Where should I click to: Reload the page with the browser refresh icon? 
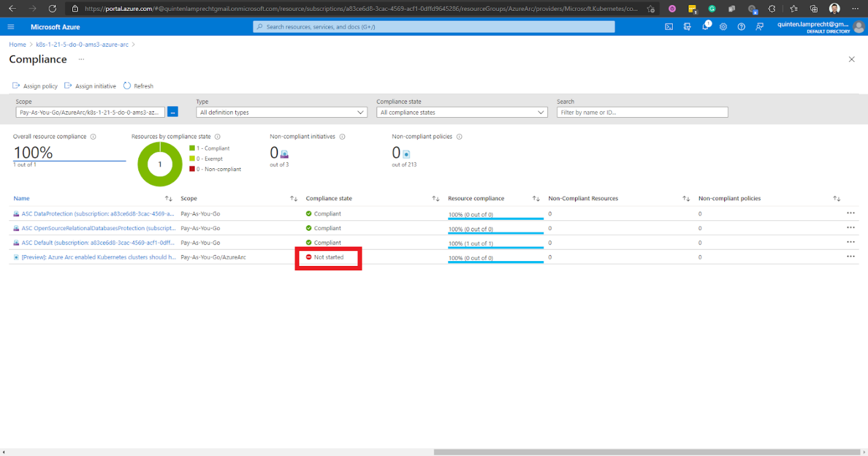[52, 9]
